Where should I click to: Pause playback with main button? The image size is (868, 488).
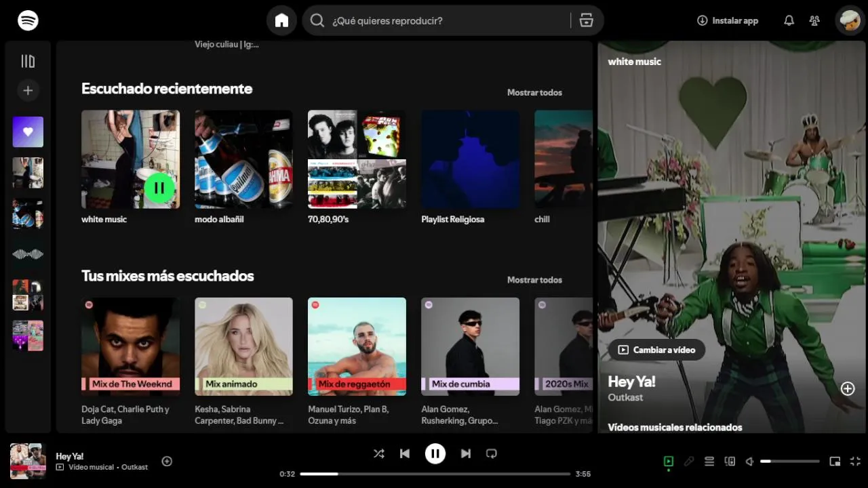tap(435, 453)
